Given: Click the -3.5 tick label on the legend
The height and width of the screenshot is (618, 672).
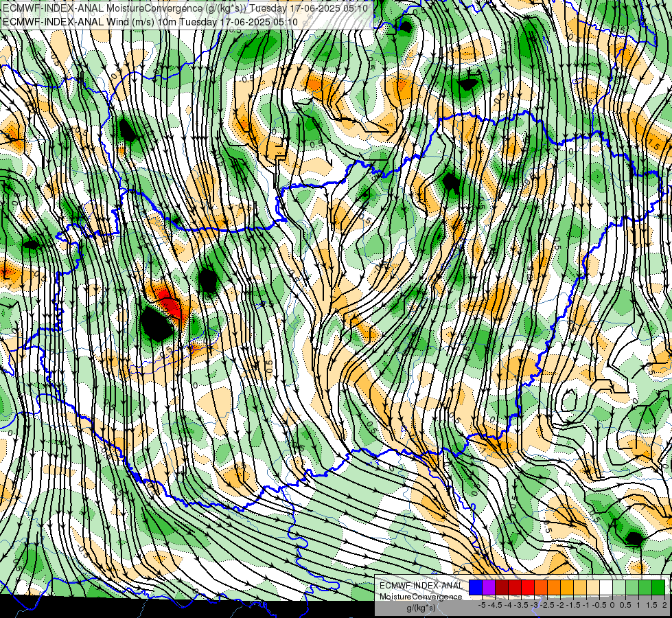Looking at the screenshot, I should pyautogui.click(x=521, y=605).
